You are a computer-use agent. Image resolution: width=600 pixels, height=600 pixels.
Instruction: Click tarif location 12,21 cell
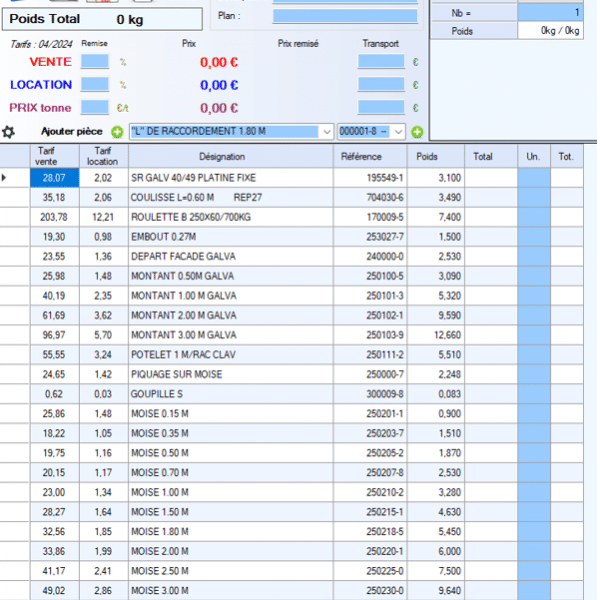click(104, 217)
